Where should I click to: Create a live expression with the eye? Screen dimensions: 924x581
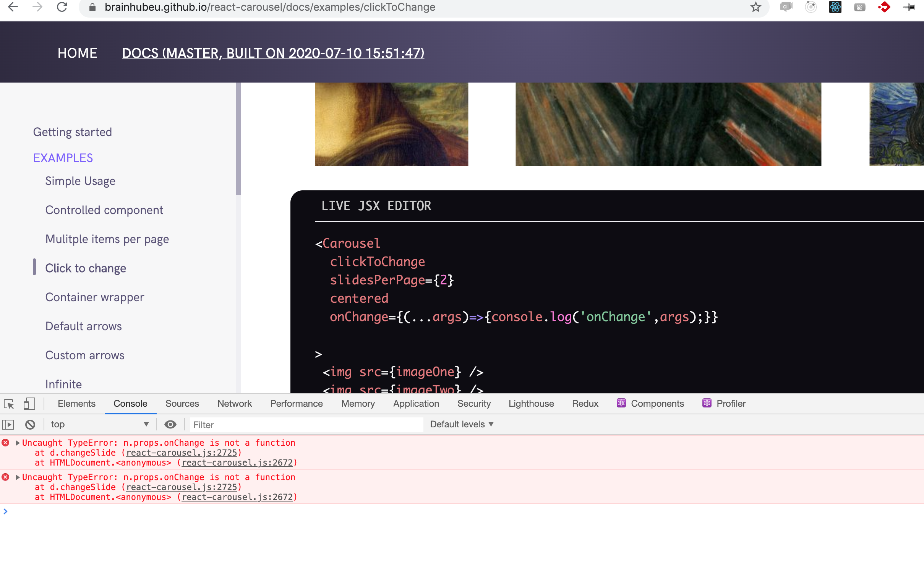click(170, 424)
